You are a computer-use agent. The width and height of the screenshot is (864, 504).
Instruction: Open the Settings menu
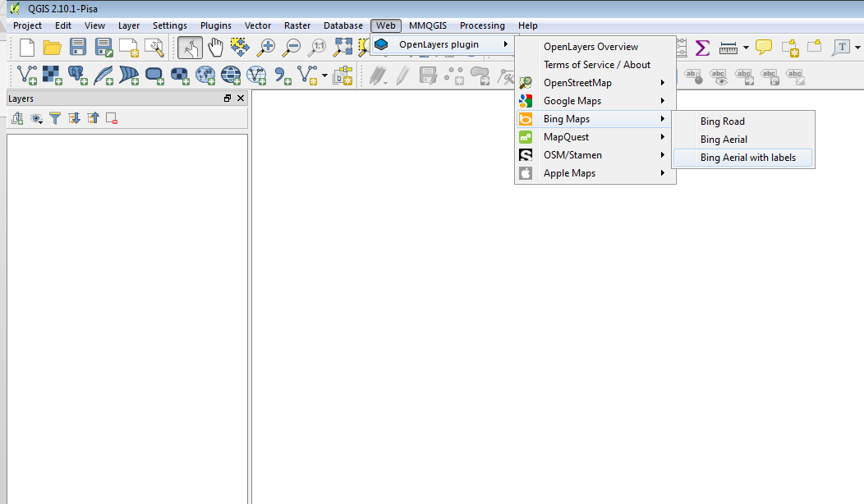pyautogui.click(x=170, y=25)
